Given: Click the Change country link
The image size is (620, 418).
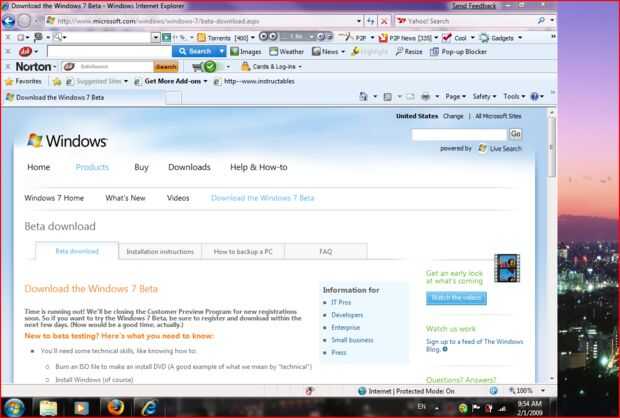Looking at the screenshot, I should [x=453, y=116].
